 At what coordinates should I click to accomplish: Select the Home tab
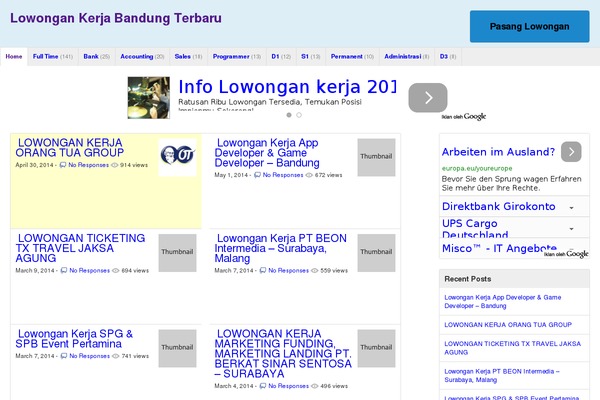[x=14, y=57]
